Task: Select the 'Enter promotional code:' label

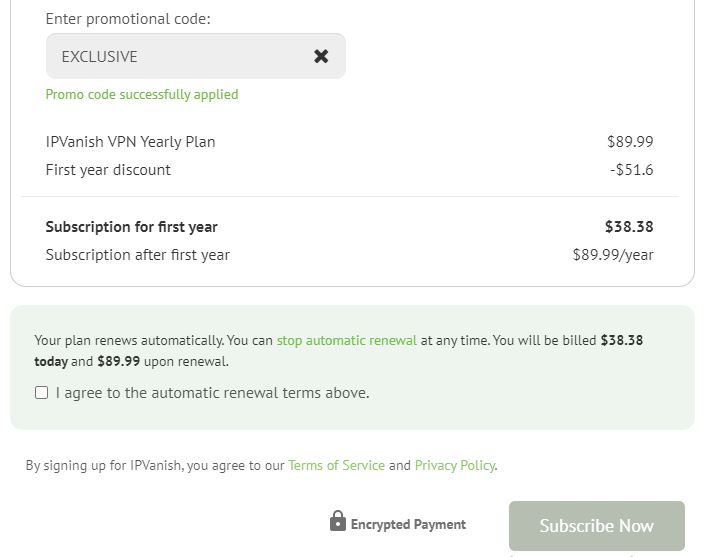Action: 128,19
